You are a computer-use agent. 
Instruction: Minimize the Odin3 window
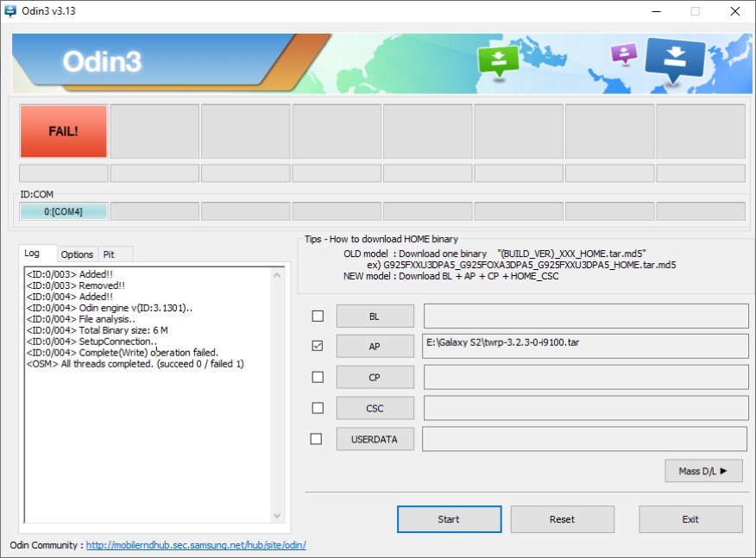tap(656, 11)
